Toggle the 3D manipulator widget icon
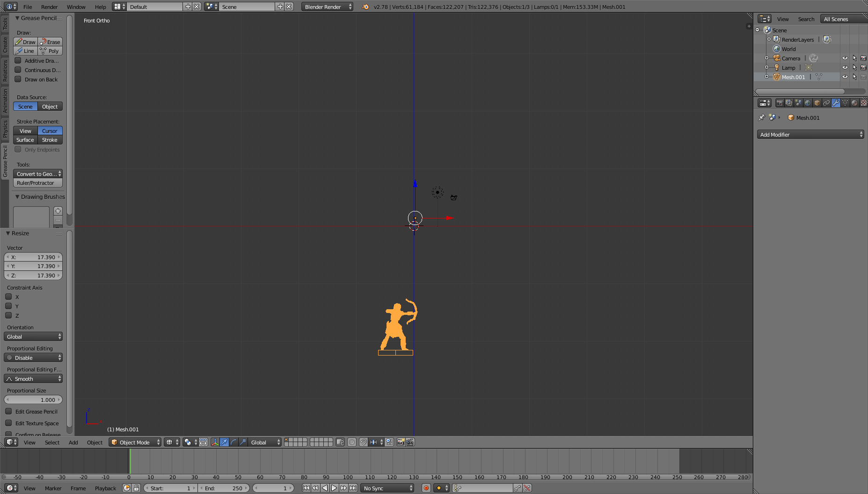 215,442
